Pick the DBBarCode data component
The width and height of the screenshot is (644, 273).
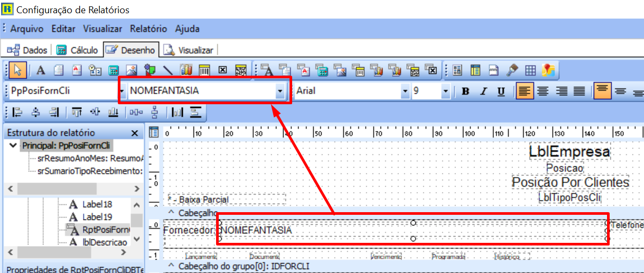click(x=359, y=69)
